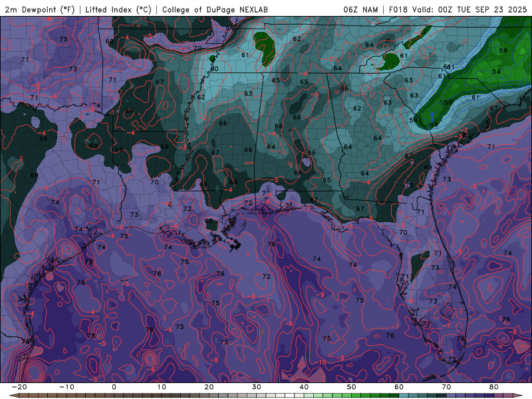Click the 'F018' forecast hour label
The image size is (532, 399).
pyautogui.click(x=398, y=9)
